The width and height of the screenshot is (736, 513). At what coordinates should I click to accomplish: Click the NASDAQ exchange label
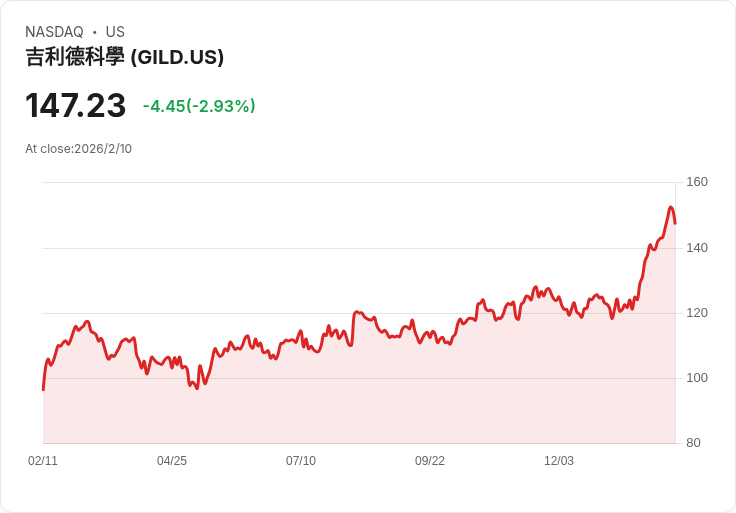pos(54,32)
